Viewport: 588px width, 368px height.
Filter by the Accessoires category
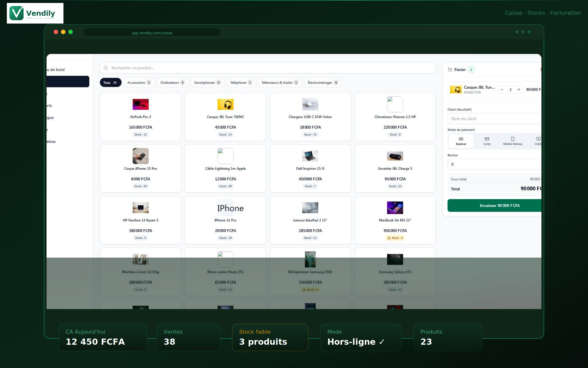pyautogui.click(x=139, y=83)
